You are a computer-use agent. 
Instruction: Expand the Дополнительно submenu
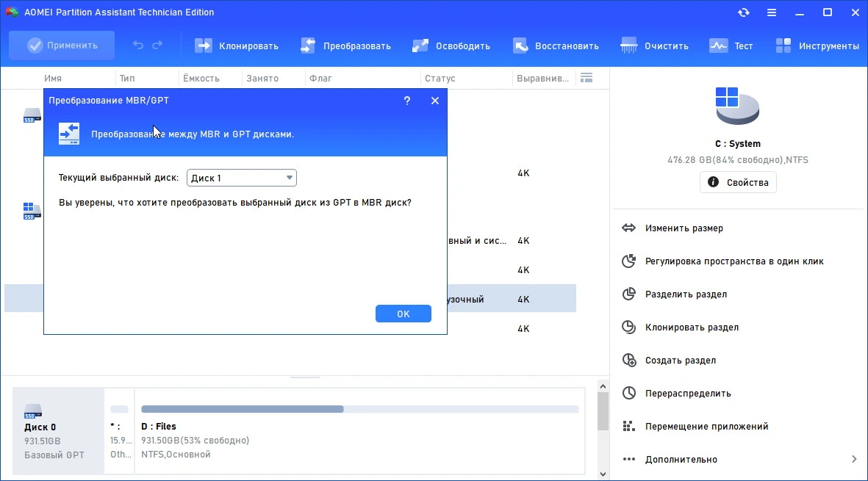(738, 459)
